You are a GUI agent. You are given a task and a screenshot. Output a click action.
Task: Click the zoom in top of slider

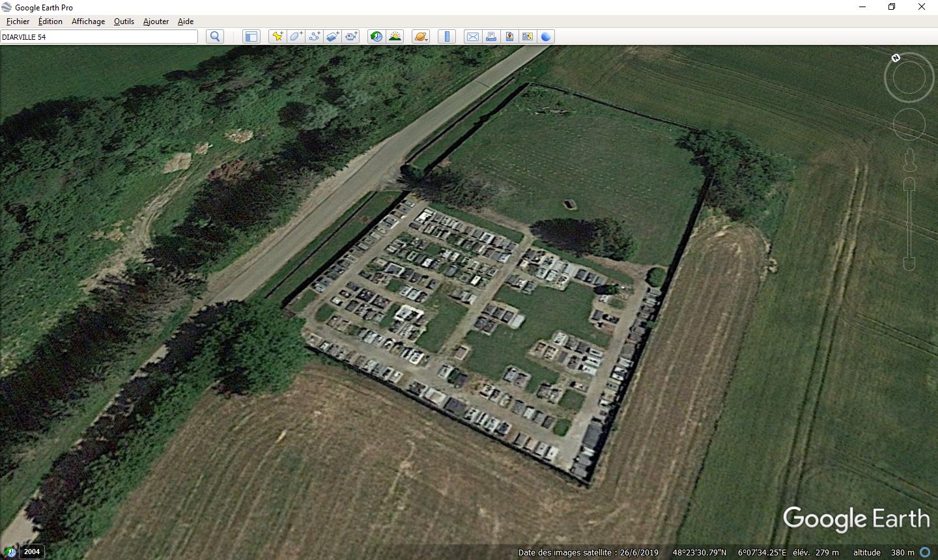coord(909,185)
